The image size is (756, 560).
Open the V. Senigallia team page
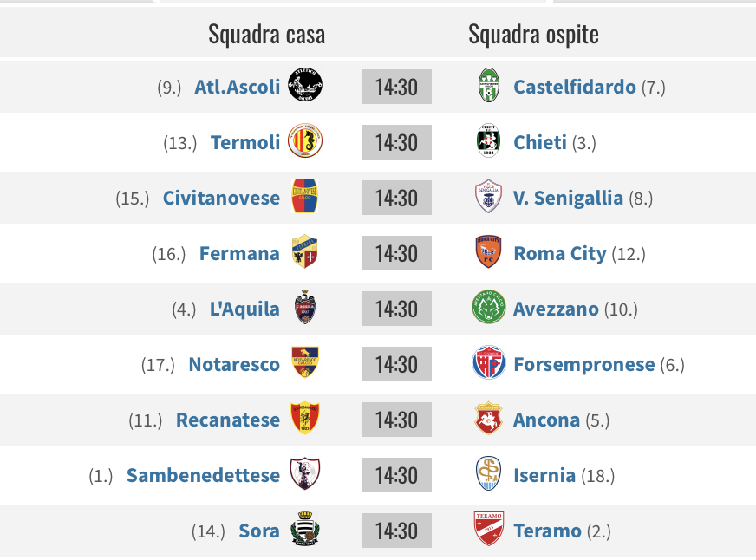568,198
